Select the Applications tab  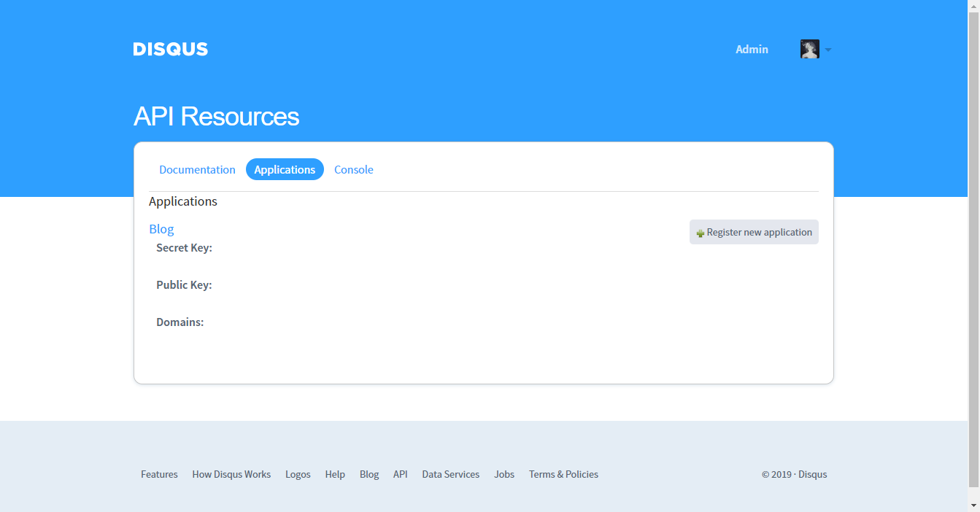pos(285,169)
